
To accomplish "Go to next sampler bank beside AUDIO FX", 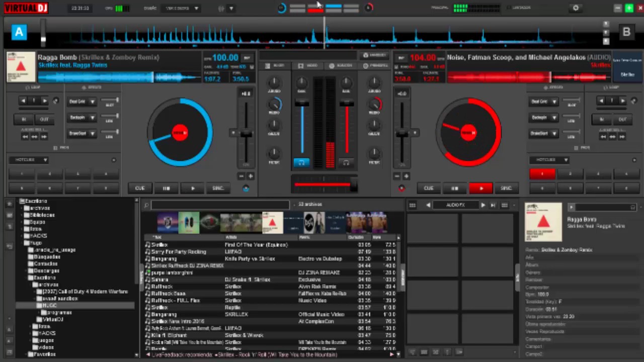I will (x=482, y=205).
